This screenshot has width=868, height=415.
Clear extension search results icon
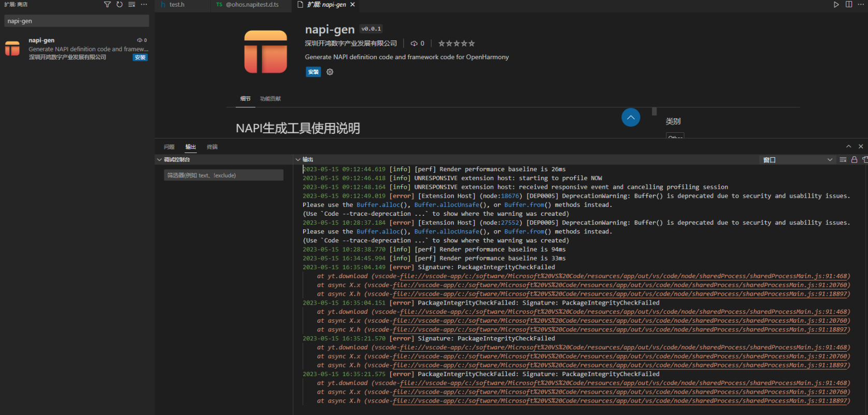[x=132, y=5]
